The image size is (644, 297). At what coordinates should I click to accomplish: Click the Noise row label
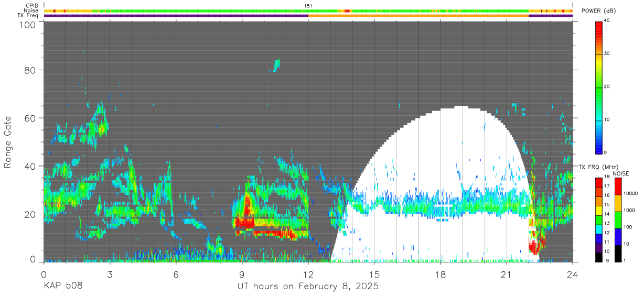click(x=31, y=10)
